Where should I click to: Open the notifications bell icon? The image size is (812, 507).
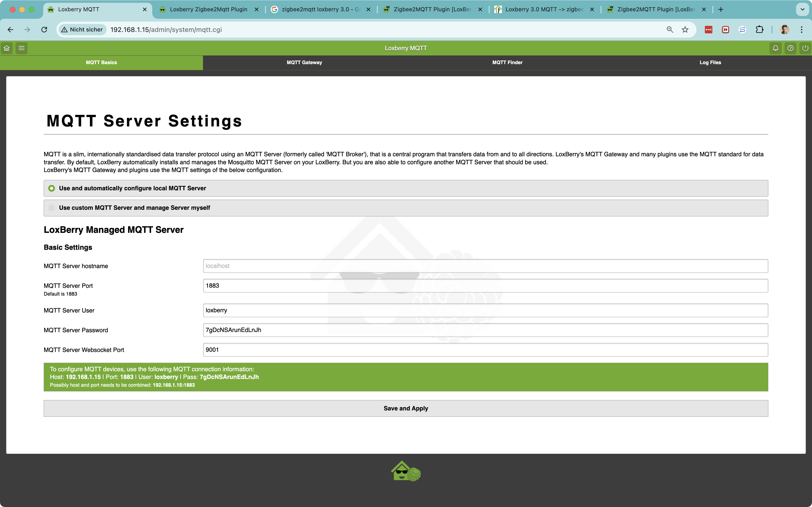[x=775, y=48]
